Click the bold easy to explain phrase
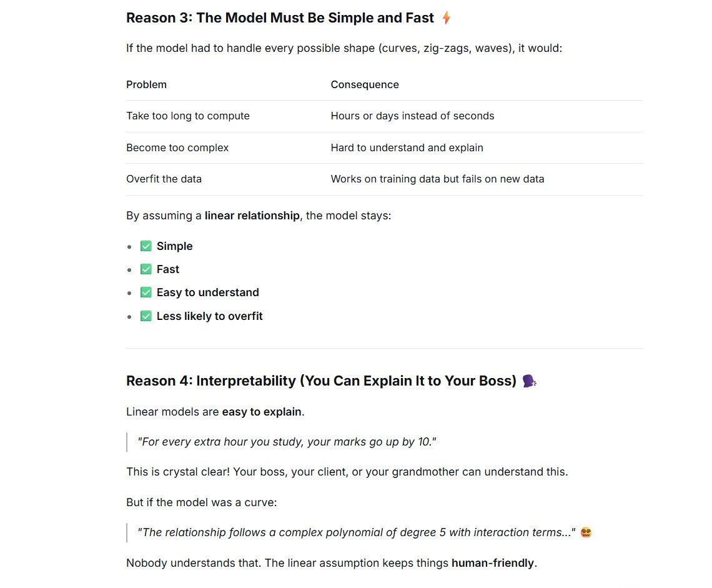The width and height of the screenshot is (712, 588). click(x=262, y=412)
